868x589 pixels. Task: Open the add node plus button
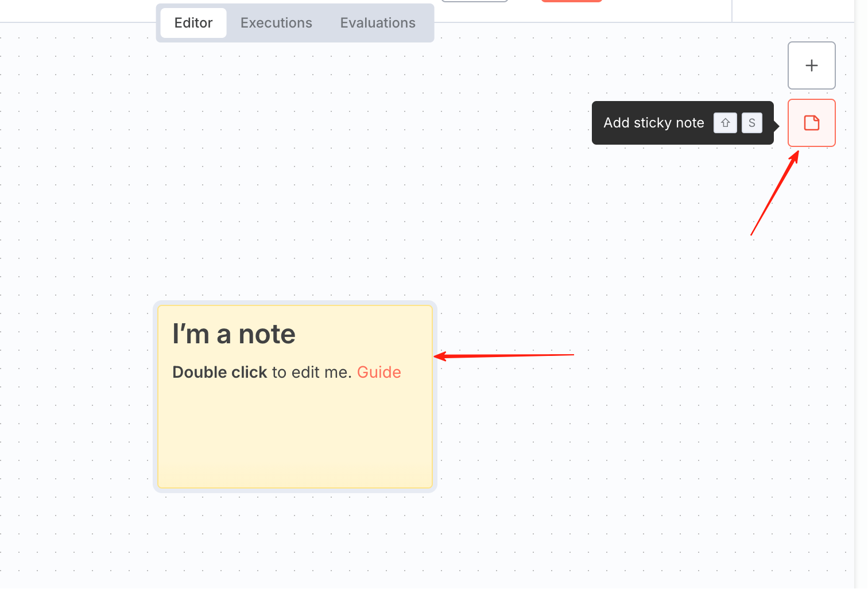pyautogui.click(x=811, y=65)
